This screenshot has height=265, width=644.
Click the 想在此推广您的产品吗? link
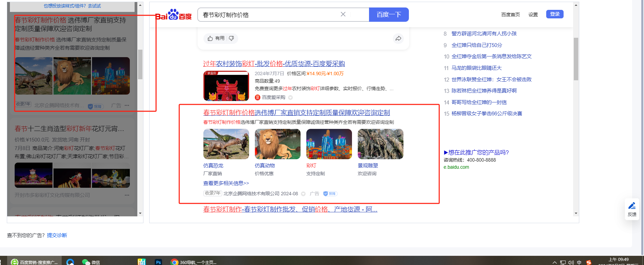click(476, 152)
